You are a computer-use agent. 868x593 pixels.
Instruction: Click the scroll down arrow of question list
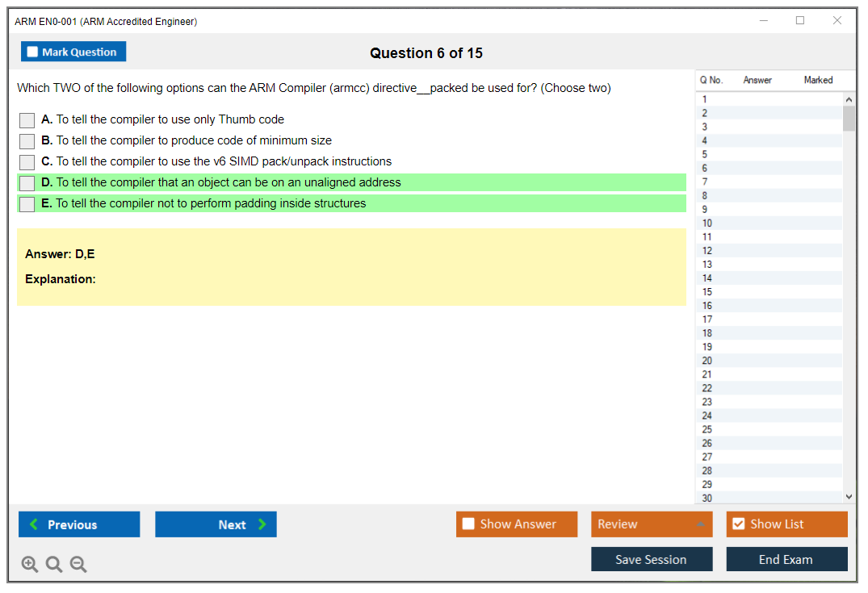tap(849, 498)
